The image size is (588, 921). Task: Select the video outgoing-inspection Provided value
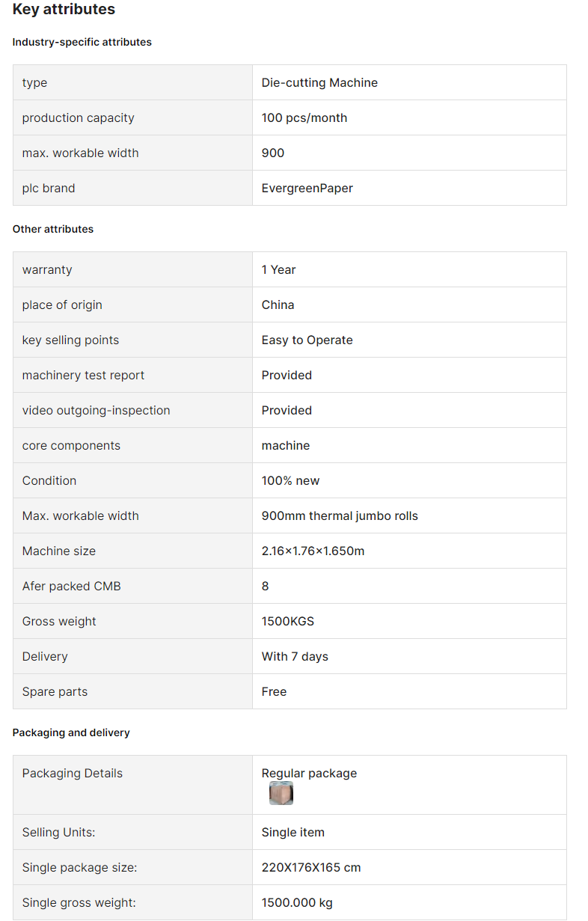pyautogui.click(x=287, y=410)
